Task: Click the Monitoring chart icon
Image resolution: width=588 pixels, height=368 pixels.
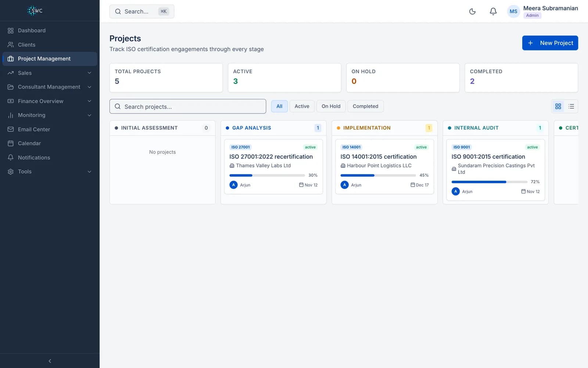Action: [x=11, y=115]
